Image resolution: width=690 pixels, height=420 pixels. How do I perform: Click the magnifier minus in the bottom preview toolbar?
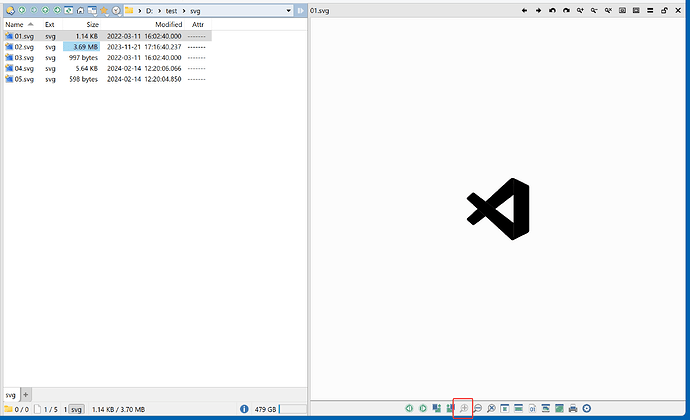click(477, 409)
